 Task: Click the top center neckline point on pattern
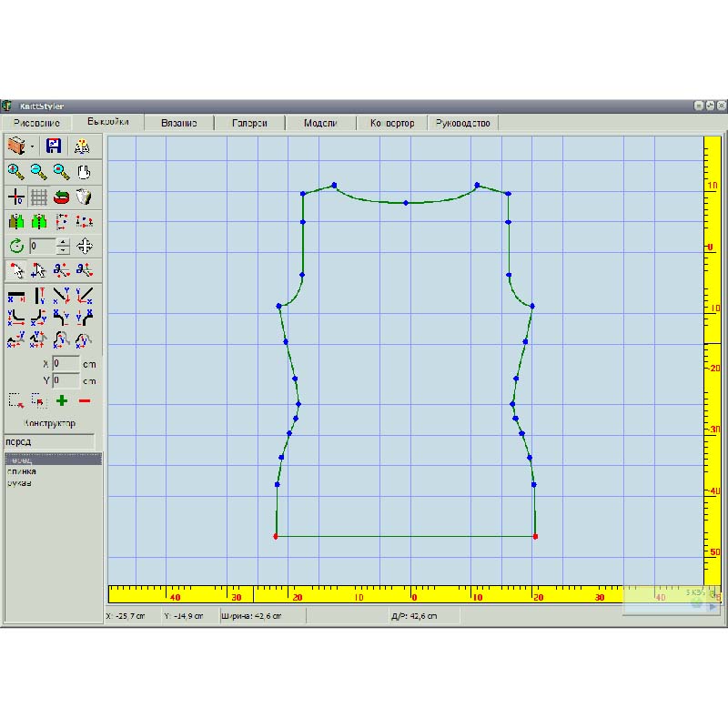(x=406, y=202)
